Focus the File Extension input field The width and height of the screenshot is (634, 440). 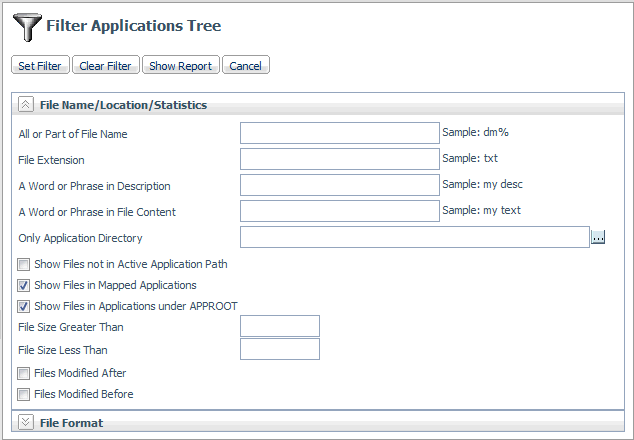pyautogui.click(x=340, y=159)
